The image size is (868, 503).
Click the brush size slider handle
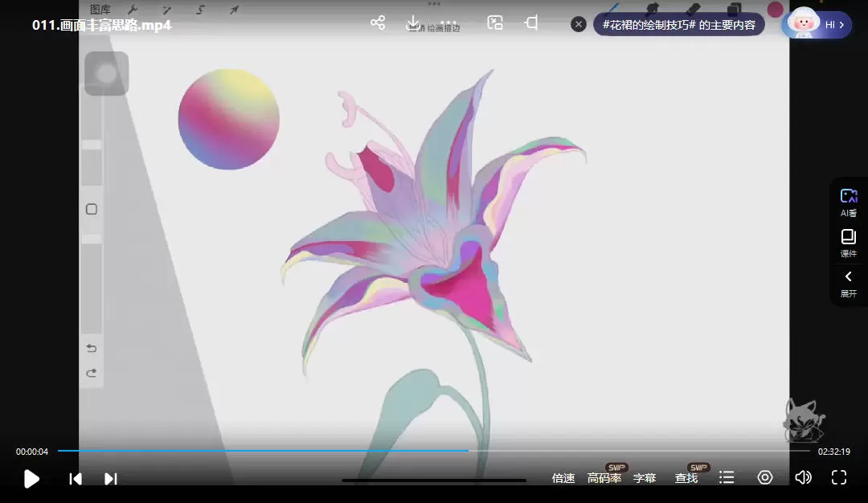pyautogui.click(x=92, y=145)
